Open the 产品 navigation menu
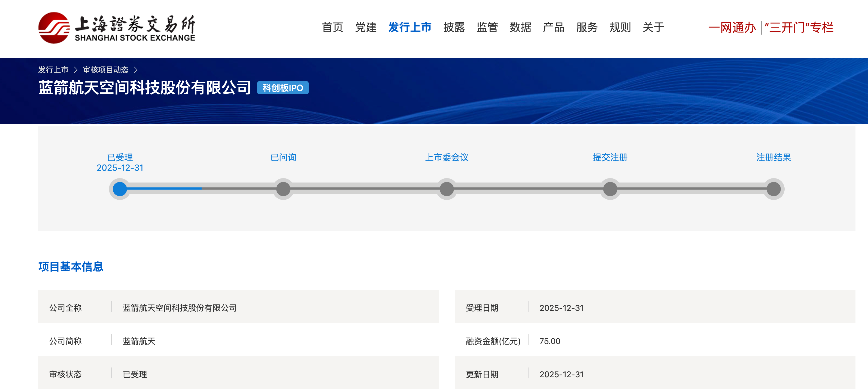Viewport: 868px width, 389px height. coord(554,27)
